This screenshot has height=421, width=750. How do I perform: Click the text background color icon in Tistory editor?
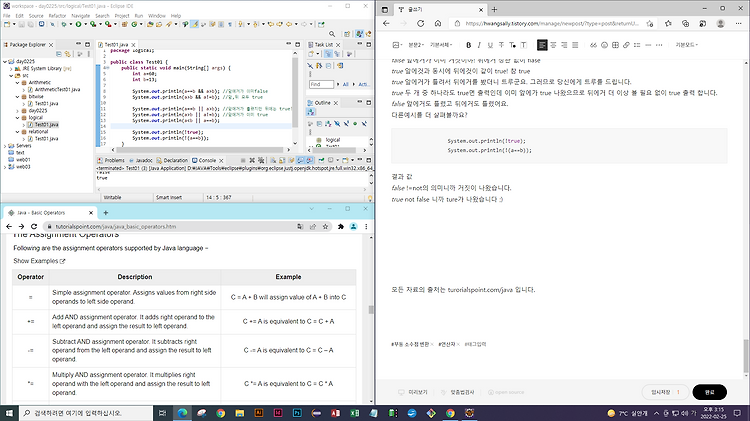coord(524,45)
